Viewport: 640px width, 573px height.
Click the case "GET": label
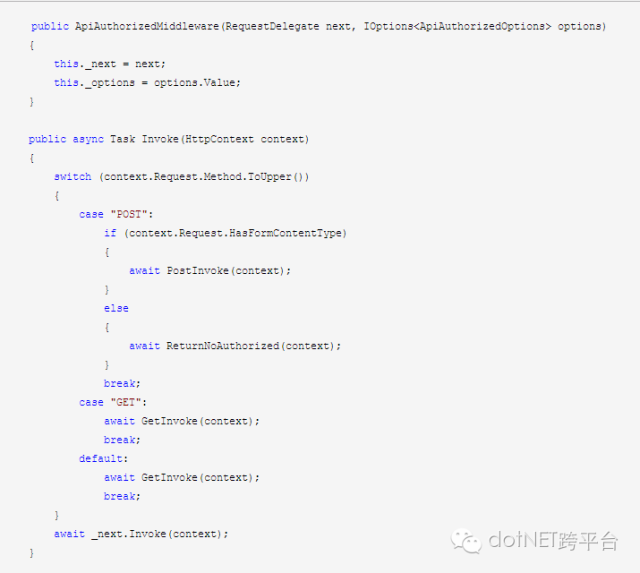pyautogui.click(x=113, y=402)
